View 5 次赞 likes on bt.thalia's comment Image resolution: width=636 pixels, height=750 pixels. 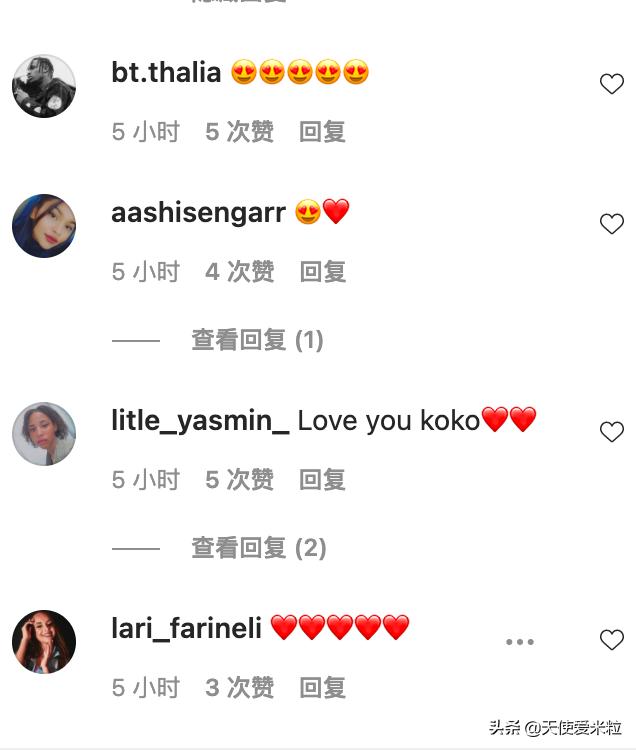tap(240, 132)
